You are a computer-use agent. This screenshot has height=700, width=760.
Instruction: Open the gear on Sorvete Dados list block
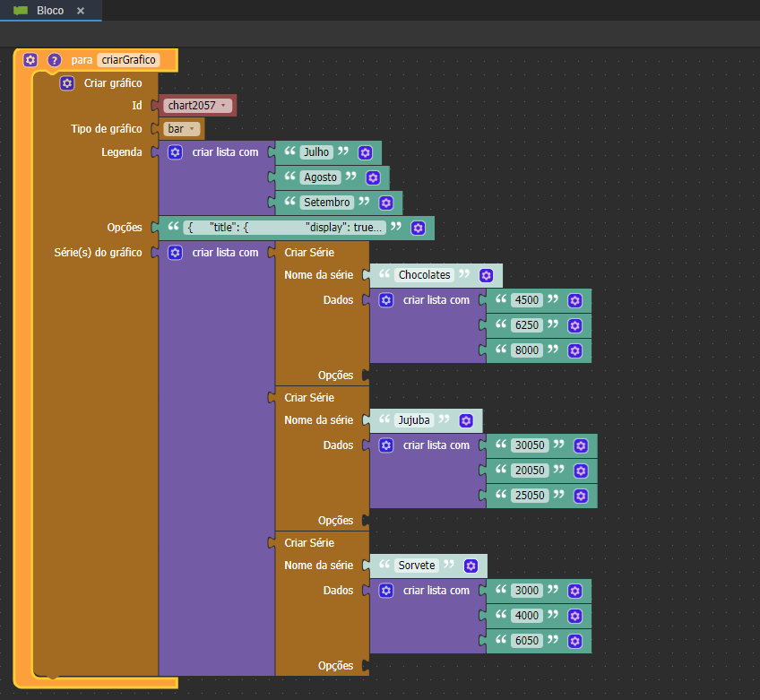pos(385,591)
